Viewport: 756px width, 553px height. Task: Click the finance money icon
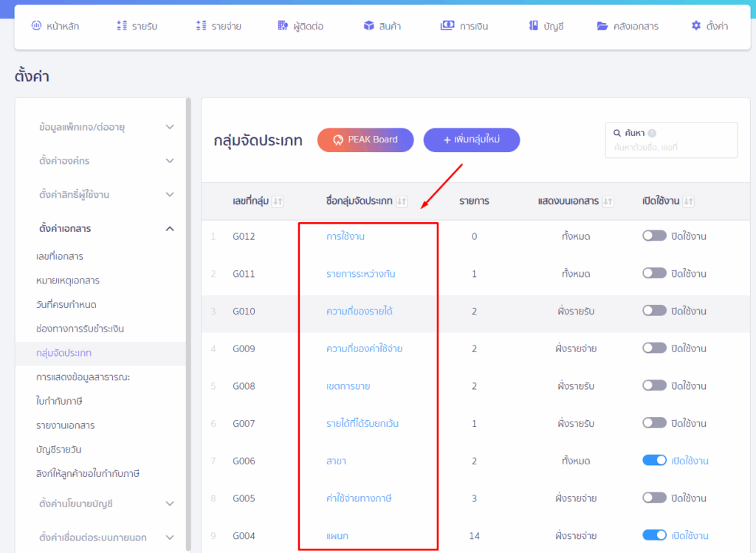[447, 26]
